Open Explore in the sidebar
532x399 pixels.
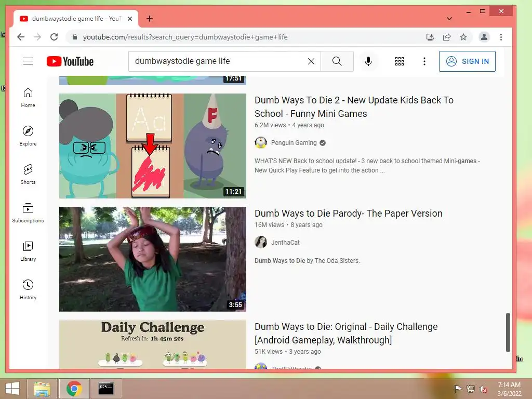(28, 136)
